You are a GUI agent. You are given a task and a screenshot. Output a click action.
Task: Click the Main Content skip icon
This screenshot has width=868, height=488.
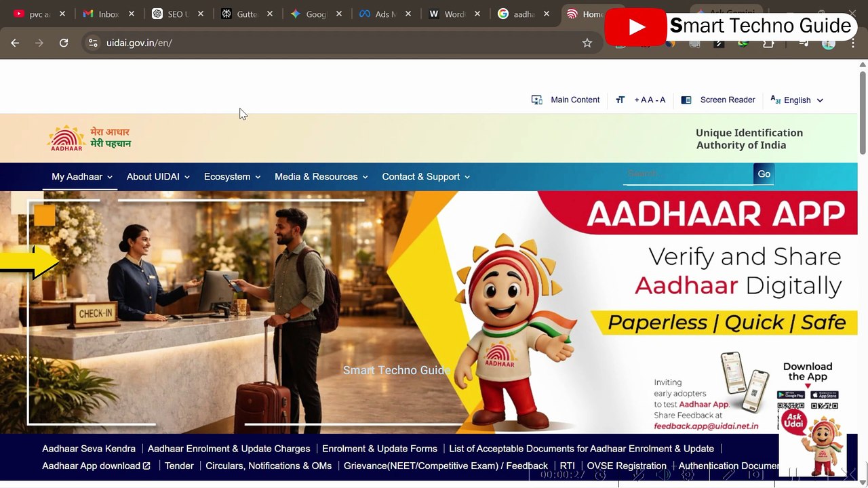537,100
